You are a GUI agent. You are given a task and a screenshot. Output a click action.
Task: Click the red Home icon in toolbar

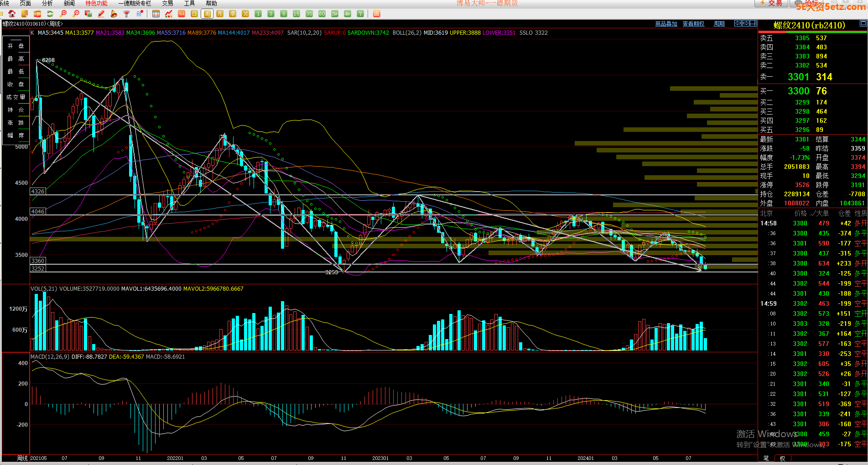[x=12, y=14]
